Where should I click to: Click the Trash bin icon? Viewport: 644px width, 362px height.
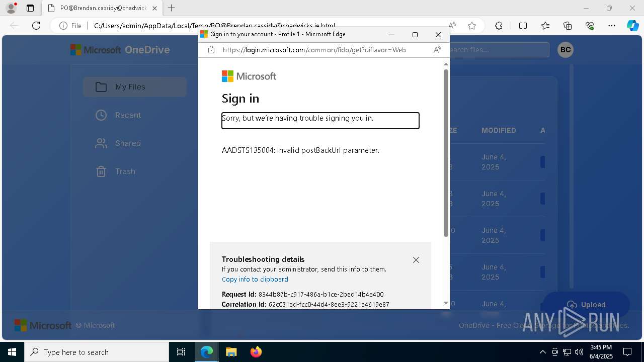click(101, 171)
